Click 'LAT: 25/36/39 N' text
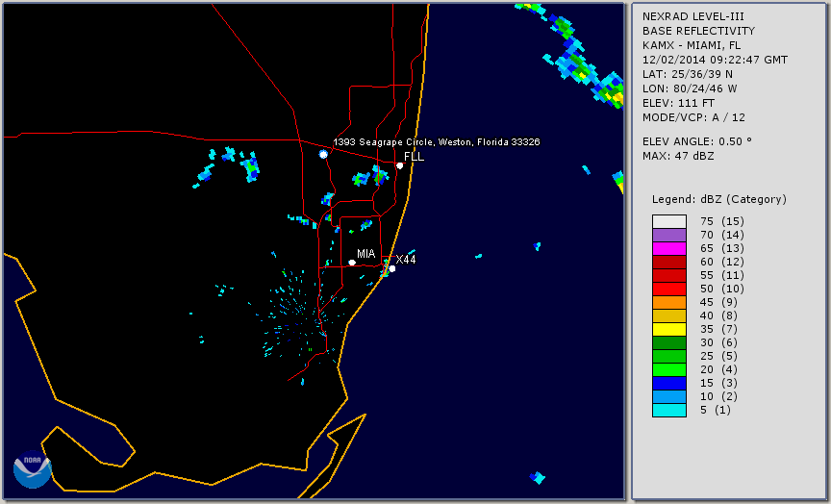Viewport: 831px width, 504px height. 688,74
